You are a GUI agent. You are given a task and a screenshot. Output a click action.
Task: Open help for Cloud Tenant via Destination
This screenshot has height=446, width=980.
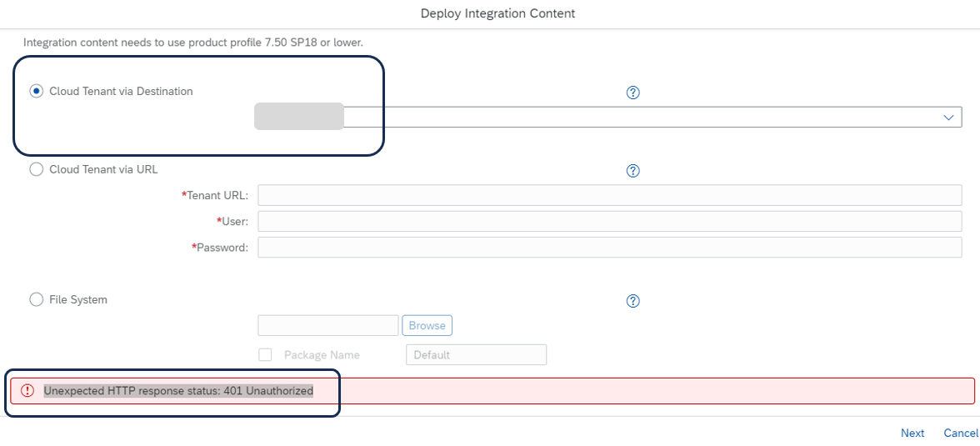pyautogui.click(x=632, y=93)
